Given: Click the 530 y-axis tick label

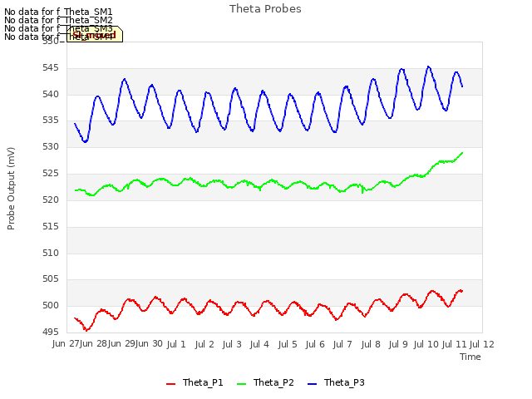Looking at the screenshot, I should tap(51, 147).
